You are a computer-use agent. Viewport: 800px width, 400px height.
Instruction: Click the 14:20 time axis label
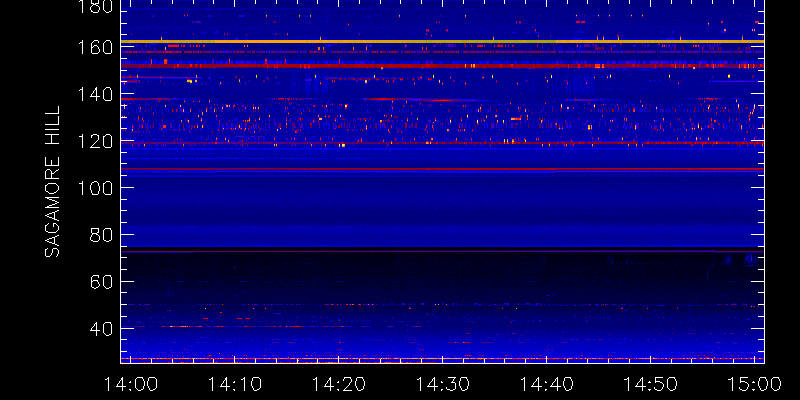[339, 384]
